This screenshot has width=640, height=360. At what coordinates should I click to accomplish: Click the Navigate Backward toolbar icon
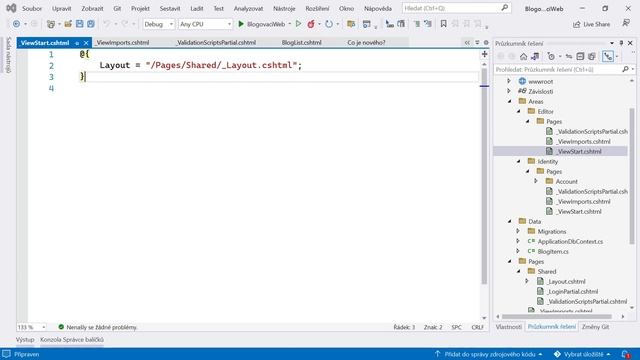tap(16, 24)
